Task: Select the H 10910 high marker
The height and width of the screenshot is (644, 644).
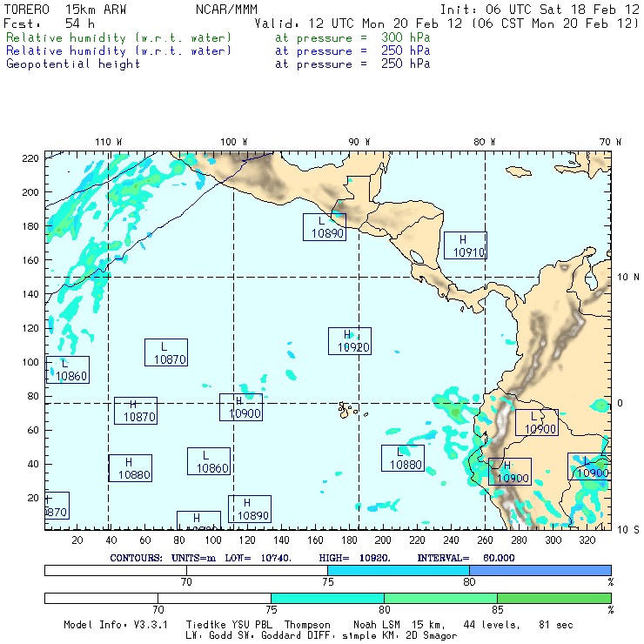Action: 465,245
